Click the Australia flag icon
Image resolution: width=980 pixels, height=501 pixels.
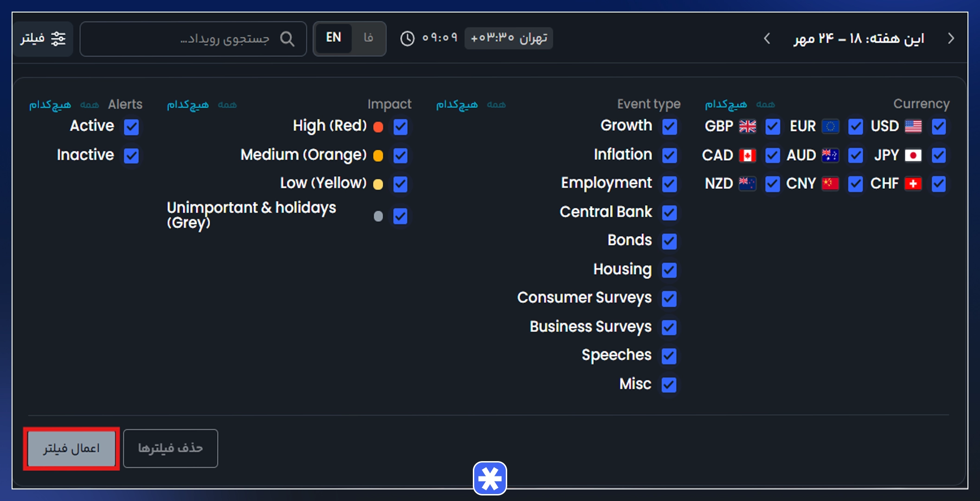(830, 155)
